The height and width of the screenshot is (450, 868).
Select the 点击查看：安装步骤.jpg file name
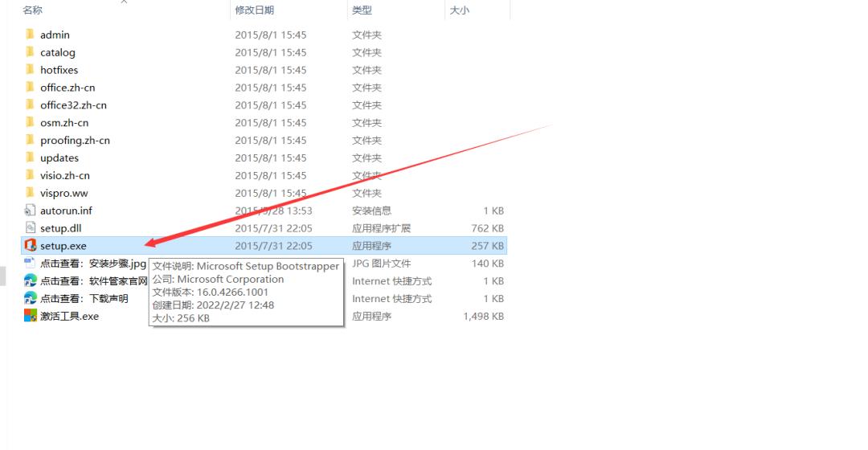pyautogui.click(x=93, y=264)
